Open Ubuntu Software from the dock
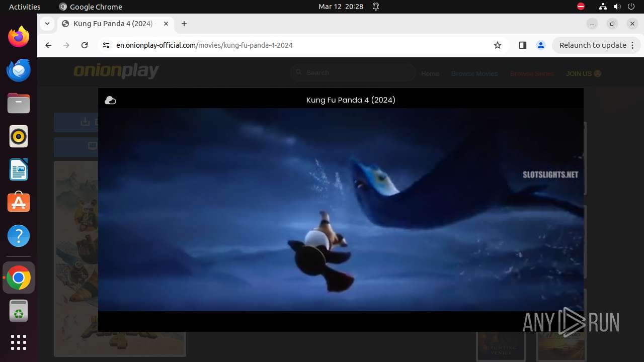 point(19,203)
